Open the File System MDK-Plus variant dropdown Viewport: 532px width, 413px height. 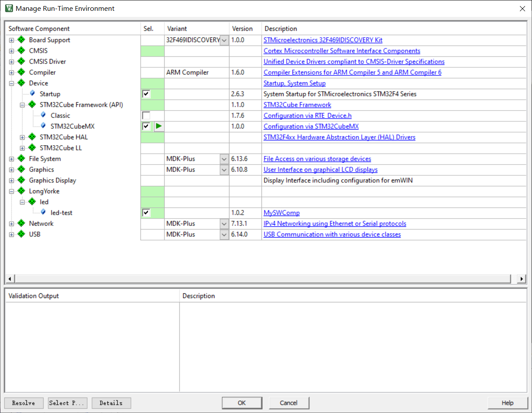[224, 159]
